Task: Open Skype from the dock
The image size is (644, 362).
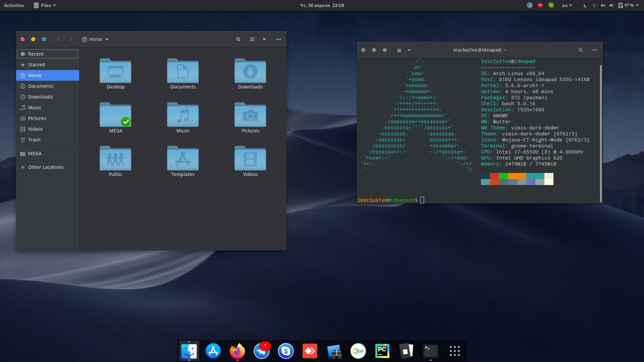Action: [286, 350]
